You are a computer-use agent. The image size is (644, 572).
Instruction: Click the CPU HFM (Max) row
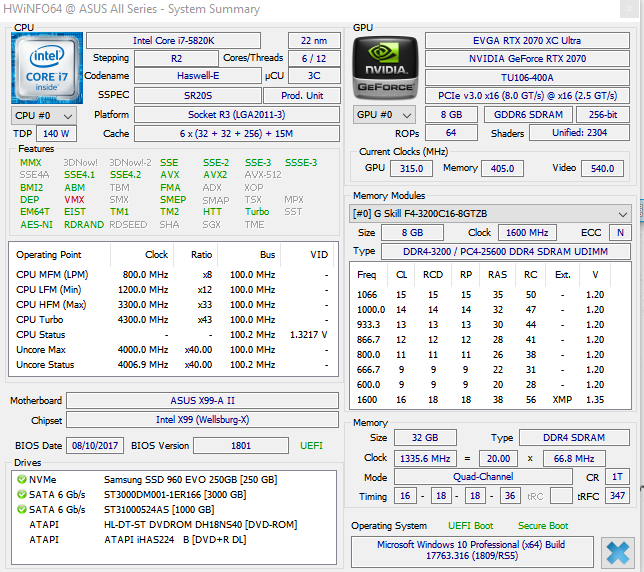coord(172,305)
